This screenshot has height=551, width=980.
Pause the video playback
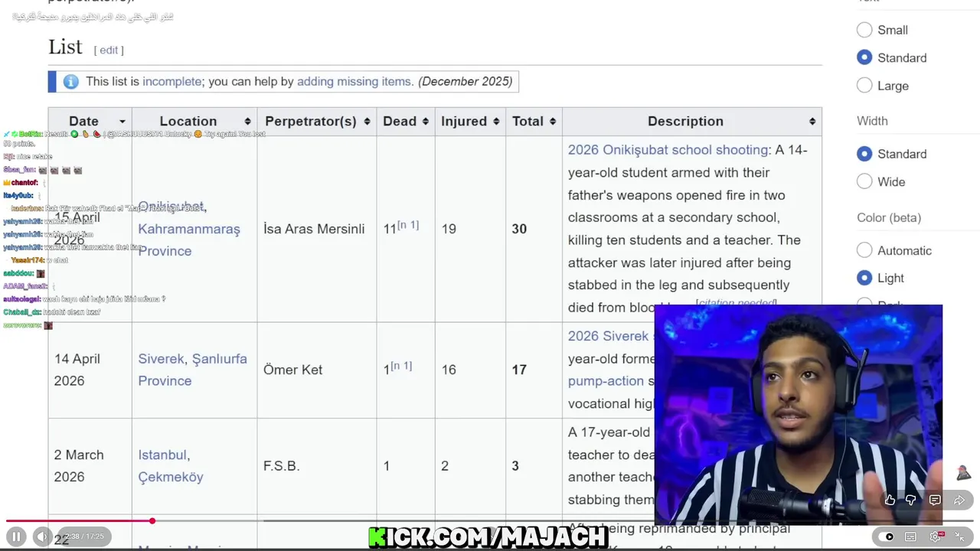click(16, 537)
